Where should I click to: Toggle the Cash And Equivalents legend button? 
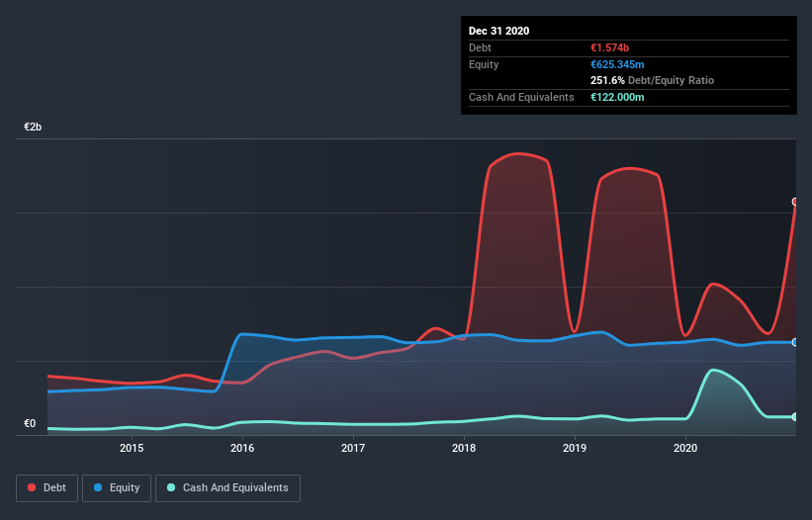tap(227, 488)
